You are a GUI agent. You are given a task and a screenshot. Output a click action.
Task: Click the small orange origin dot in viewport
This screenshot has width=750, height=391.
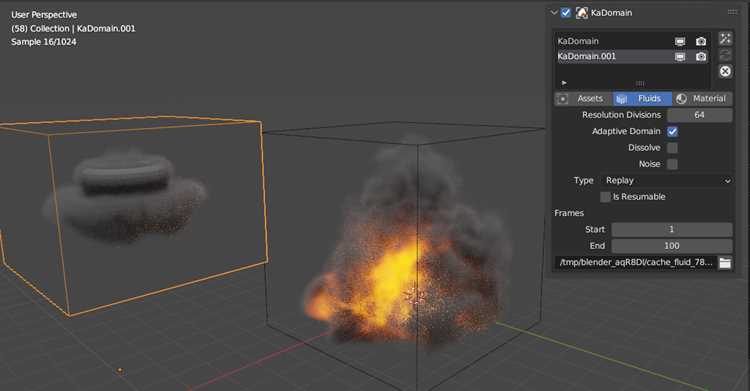[x=120, y=370]
